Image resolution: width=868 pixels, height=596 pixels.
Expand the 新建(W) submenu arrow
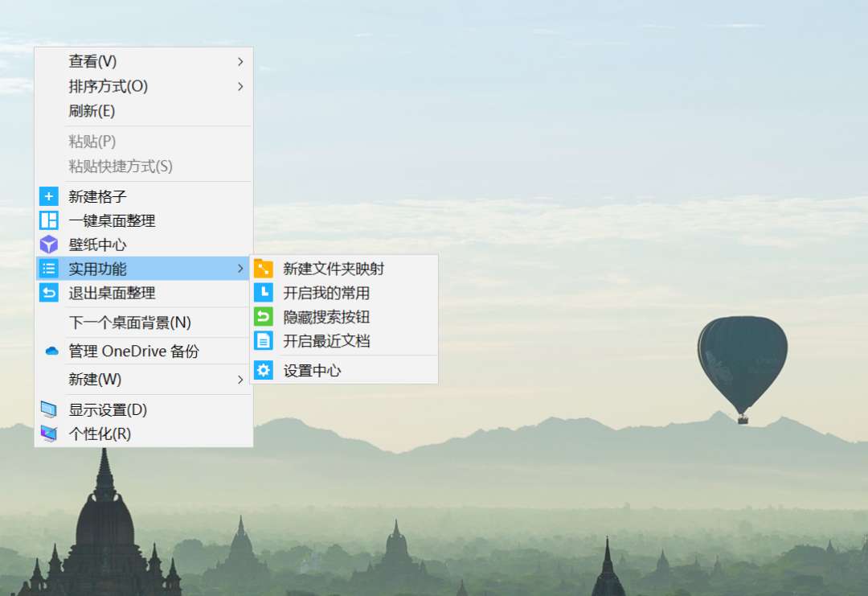coord(240,380)
